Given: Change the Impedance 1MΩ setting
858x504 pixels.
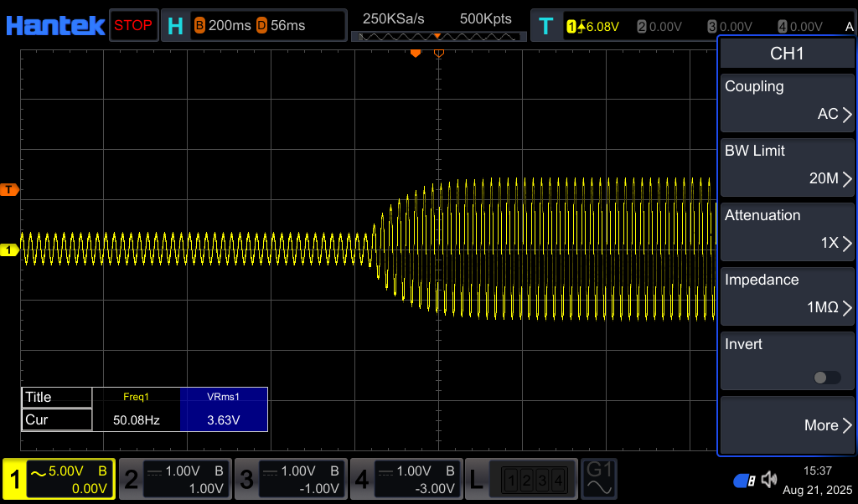Looking at the screenshot, I should [x=786, y=294].
